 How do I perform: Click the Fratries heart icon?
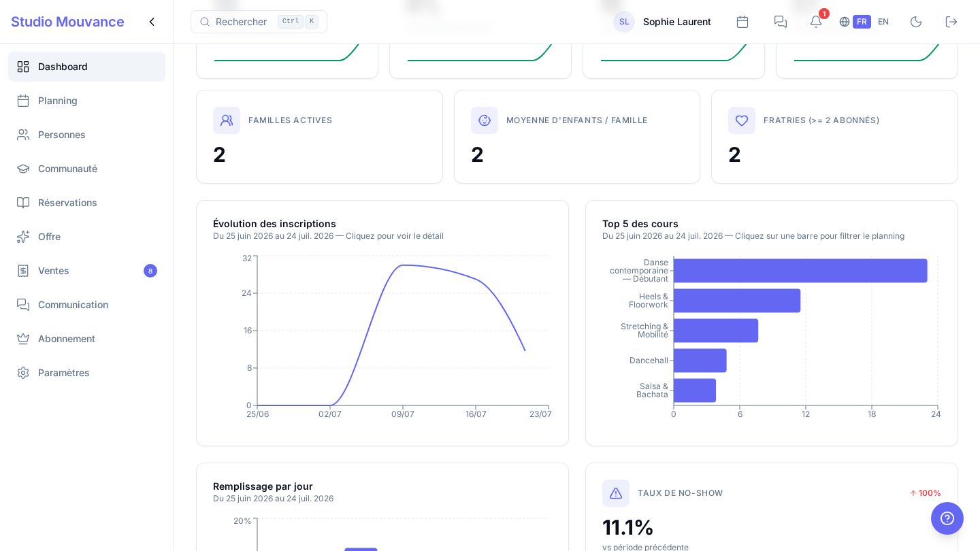[x=742, y=120]
